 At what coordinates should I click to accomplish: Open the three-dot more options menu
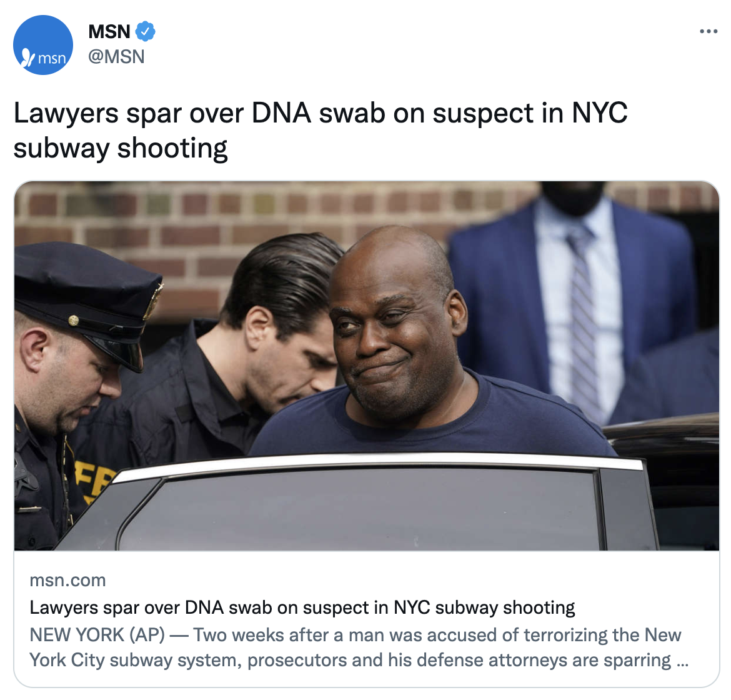[x=708, y=31]
